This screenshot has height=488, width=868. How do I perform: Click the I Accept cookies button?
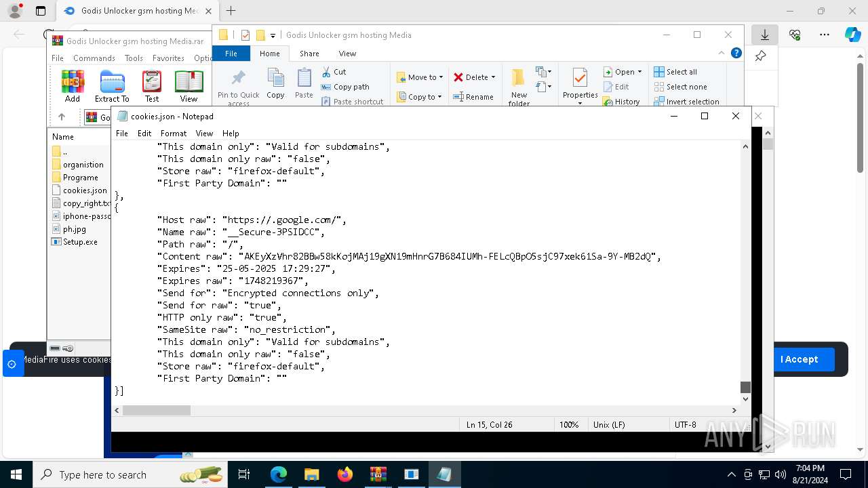pos(799,359)
